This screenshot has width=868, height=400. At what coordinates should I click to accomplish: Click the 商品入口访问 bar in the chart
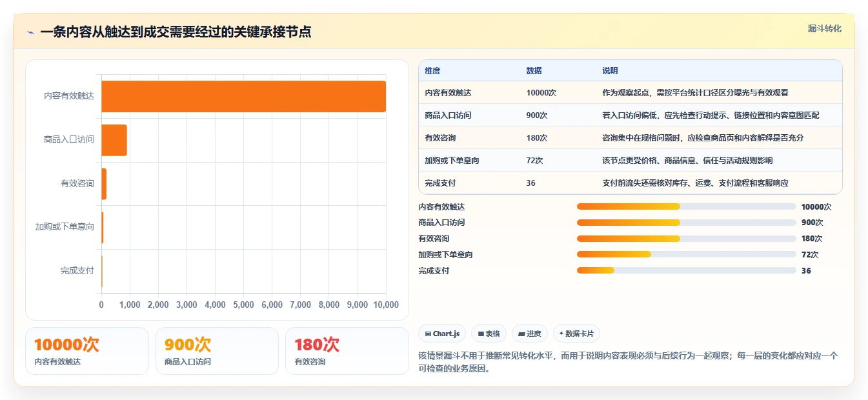click(114, 140)
